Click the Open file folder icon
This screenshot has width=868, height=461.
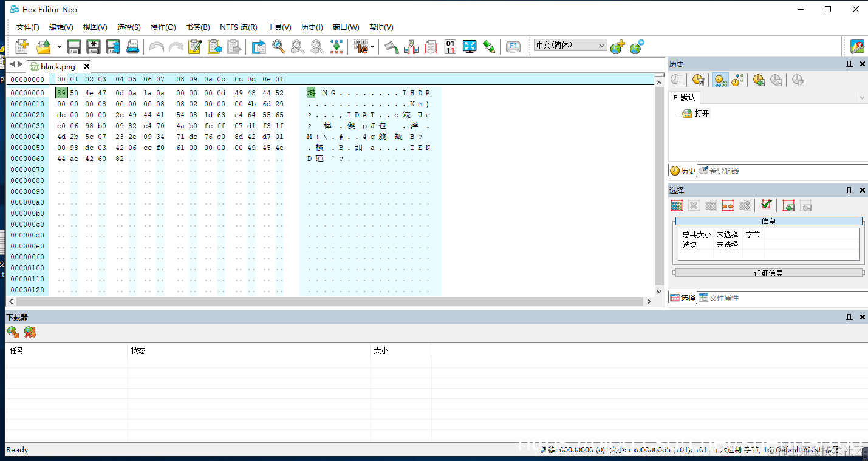click(44, 47)
